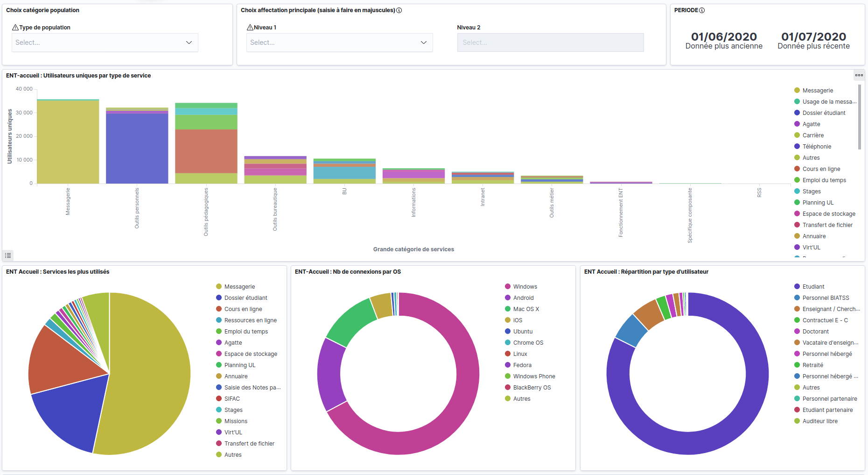This screenshot has height=475, width=868.
Task: Select Cours en ligne in bar chart legend
Action: [821, 169]
